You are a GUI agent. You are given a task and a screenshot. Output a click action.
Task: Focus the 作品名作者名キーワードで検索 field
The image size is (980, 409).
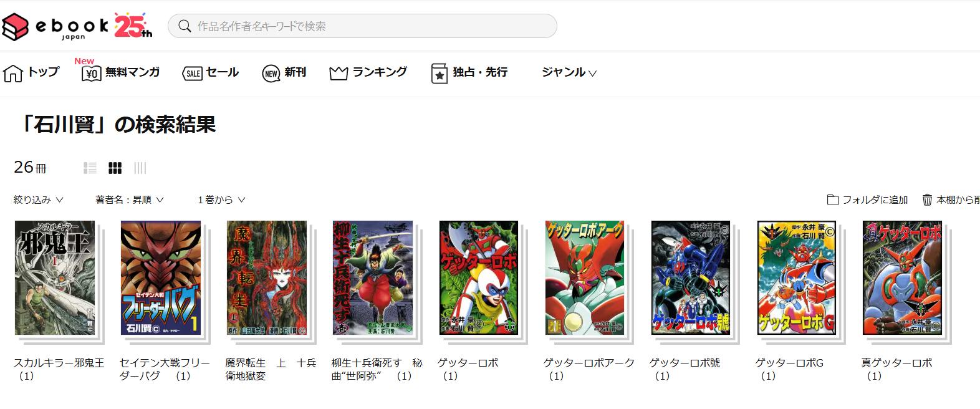(x=362, y=26)
